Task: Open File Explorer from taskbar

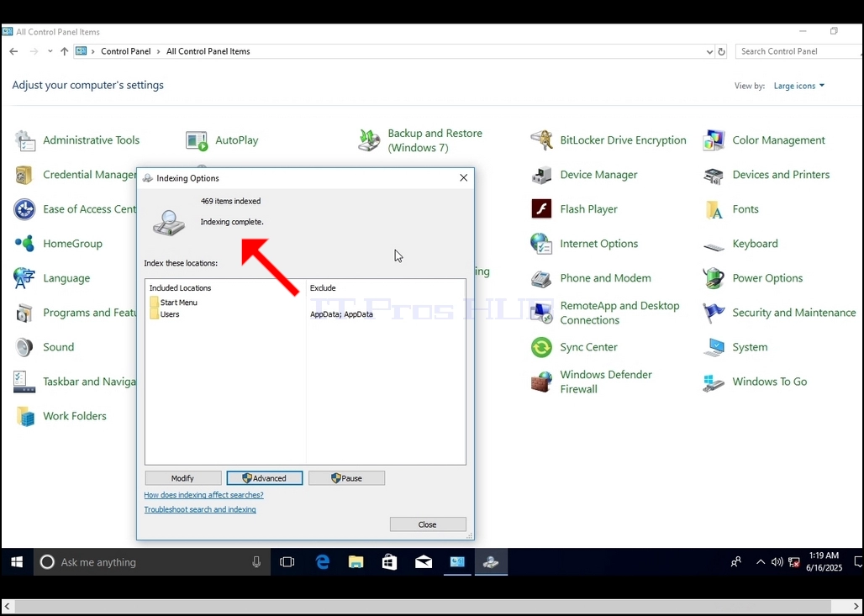Action: tap(356, 562)
